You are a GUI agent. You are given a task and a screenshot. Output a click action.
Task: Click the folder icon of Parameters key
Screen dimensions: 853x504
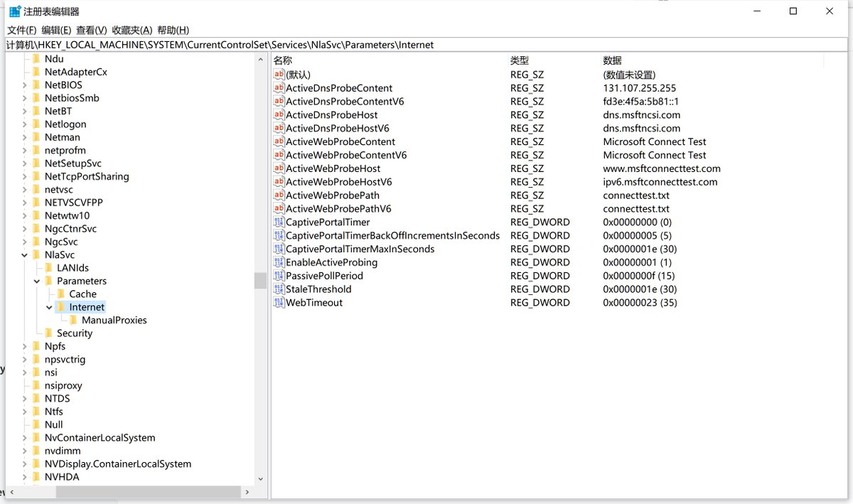[x=49, y=281]
